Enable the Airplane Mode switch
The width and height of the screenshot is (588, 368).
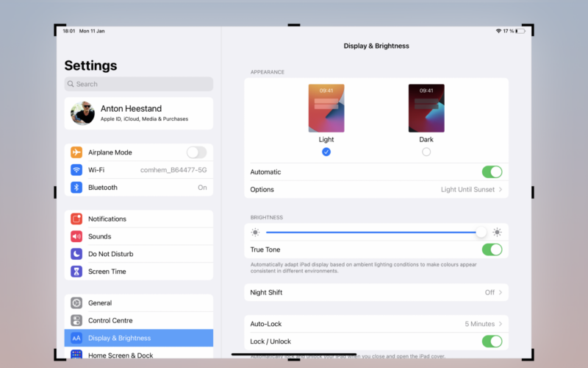pos(196,152)
